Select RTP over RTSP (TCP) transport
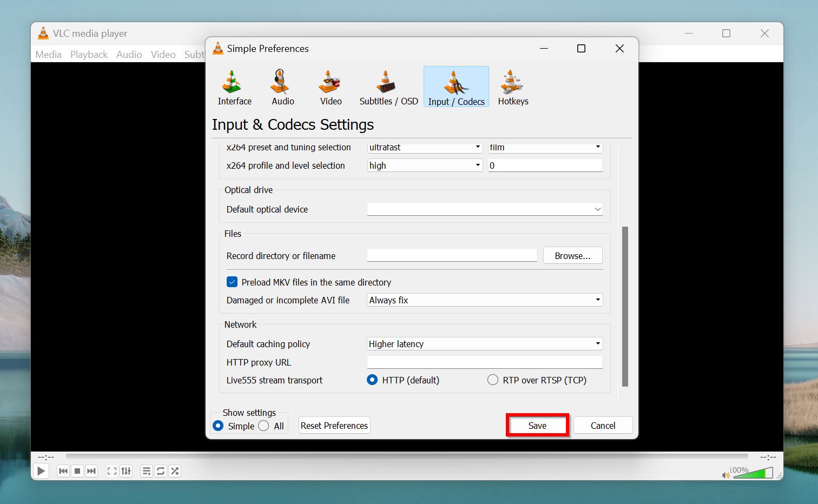This screenshot has width=818, height=504. 493,380
